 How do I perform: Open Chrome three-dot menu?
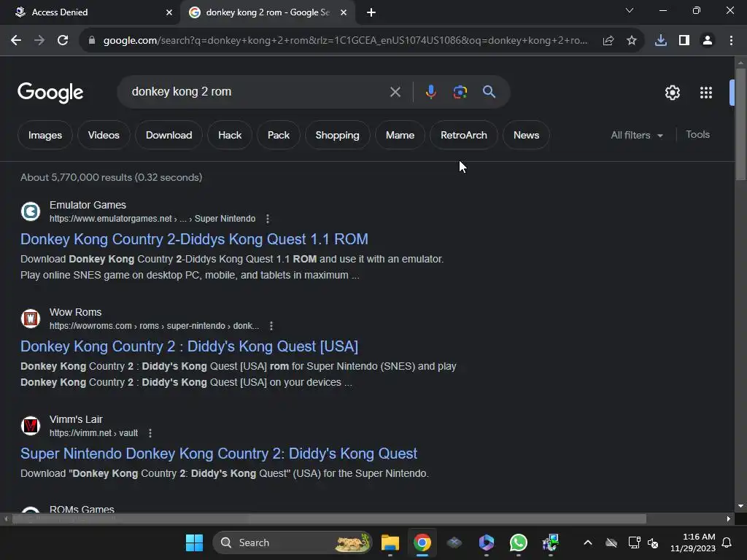tap(731, 41)
